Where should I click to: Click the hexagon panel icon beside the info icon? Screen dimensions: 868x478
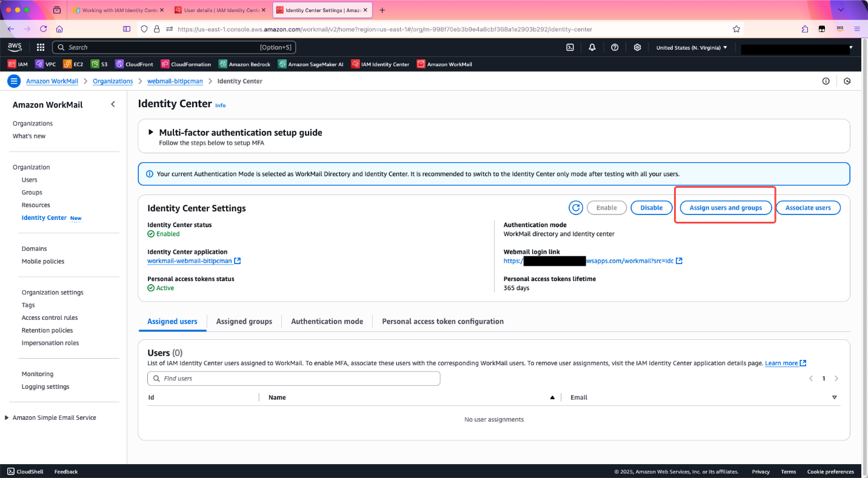(847, 81)
